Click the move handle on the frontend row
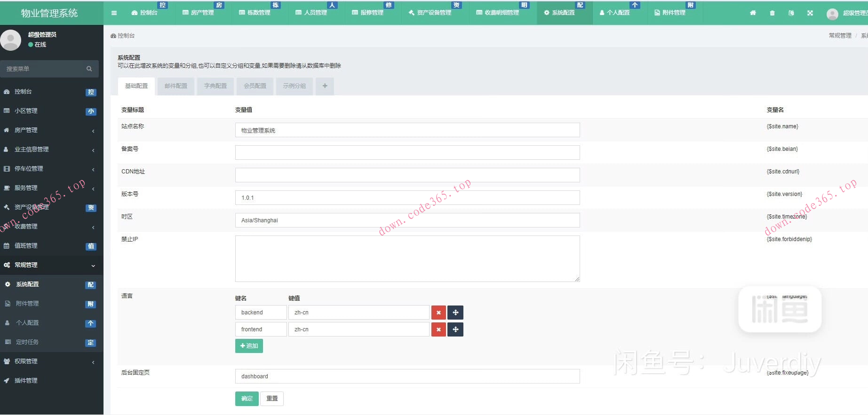This screenshot has width=868, height=415. 455,329
